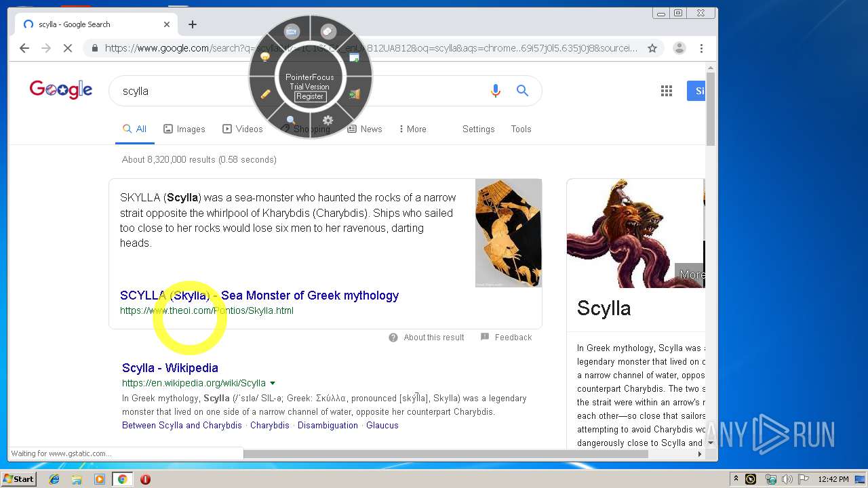This screenshot has height=488, width=868.
Task: Click the Greek vase thumbnail image
Action: [509, 233]
